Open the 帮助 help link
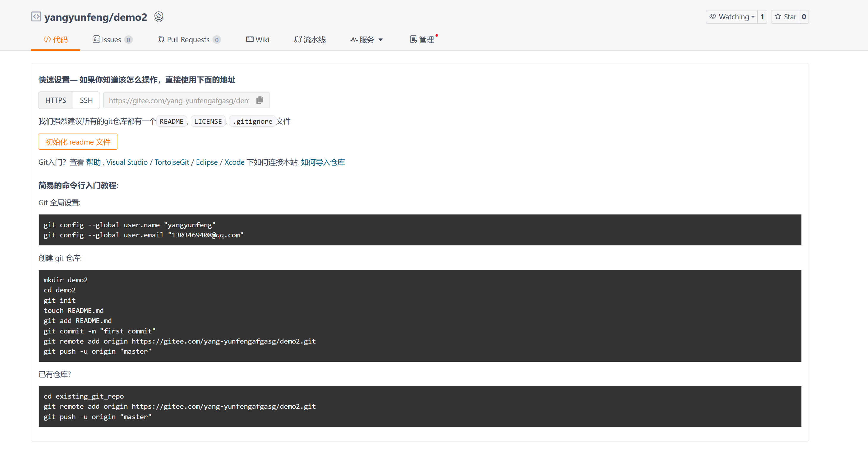 click(x=93, y=162)
